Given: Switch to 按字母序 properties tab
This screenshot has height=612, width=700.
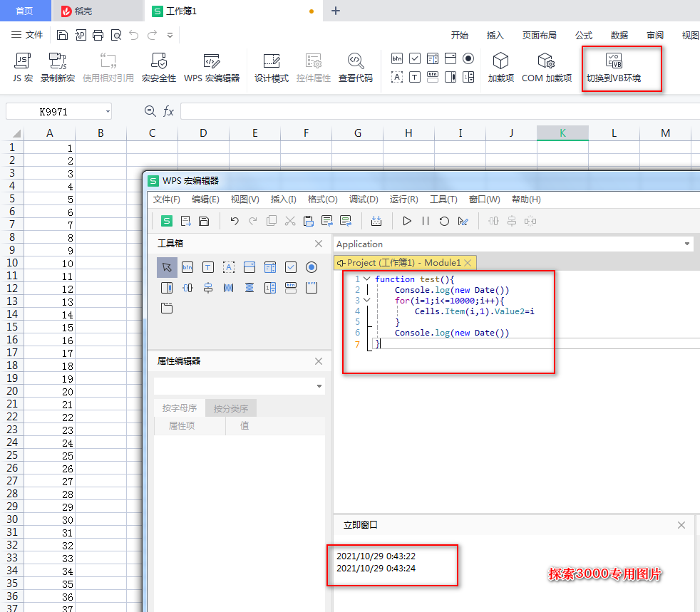Looking at the screenshot, I should pos(180,408).
